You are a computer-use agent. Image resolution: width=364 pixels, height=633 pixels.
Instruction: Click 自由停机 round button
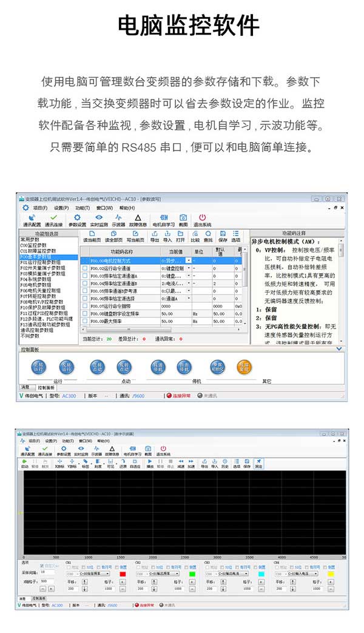point(184,367)
